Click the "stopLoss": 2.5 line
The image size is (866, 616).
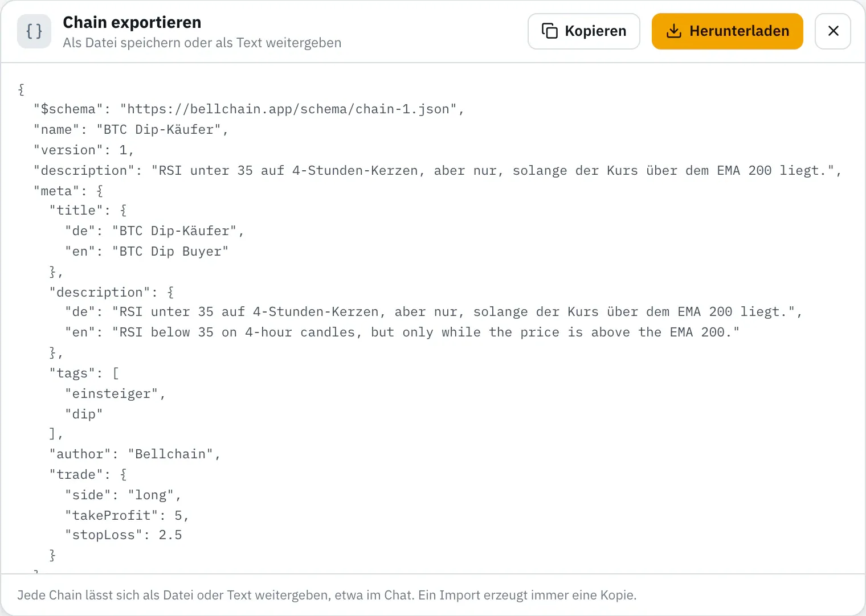point(124,535)
